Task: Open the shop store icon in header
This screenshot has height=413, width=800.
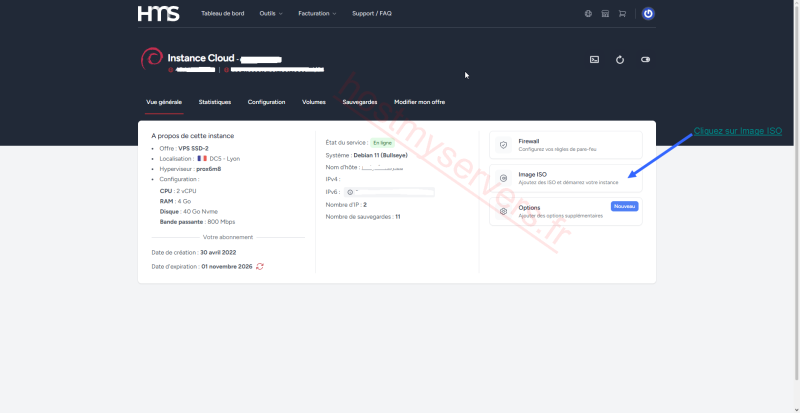Action: click(605, 14)
